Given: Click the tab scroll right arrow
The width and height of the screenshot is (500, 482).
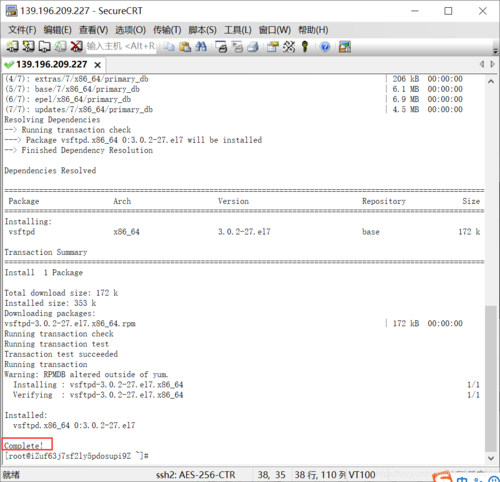Looking at the screenshot, I should point(493,64).
